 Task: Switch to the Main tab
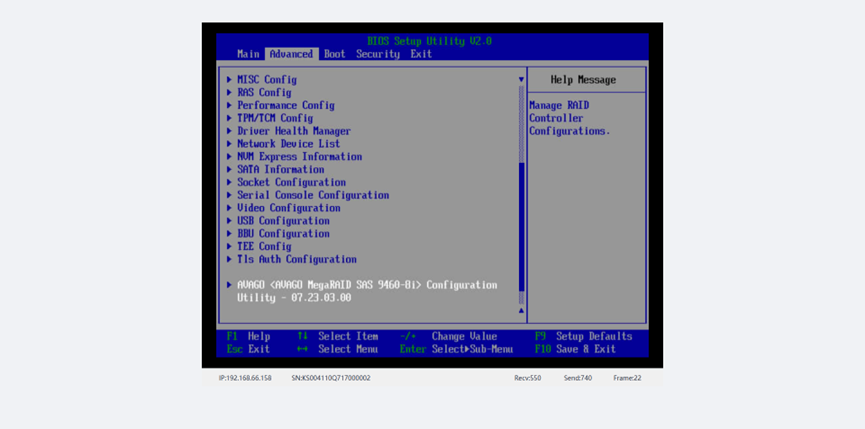pos(248,54)
